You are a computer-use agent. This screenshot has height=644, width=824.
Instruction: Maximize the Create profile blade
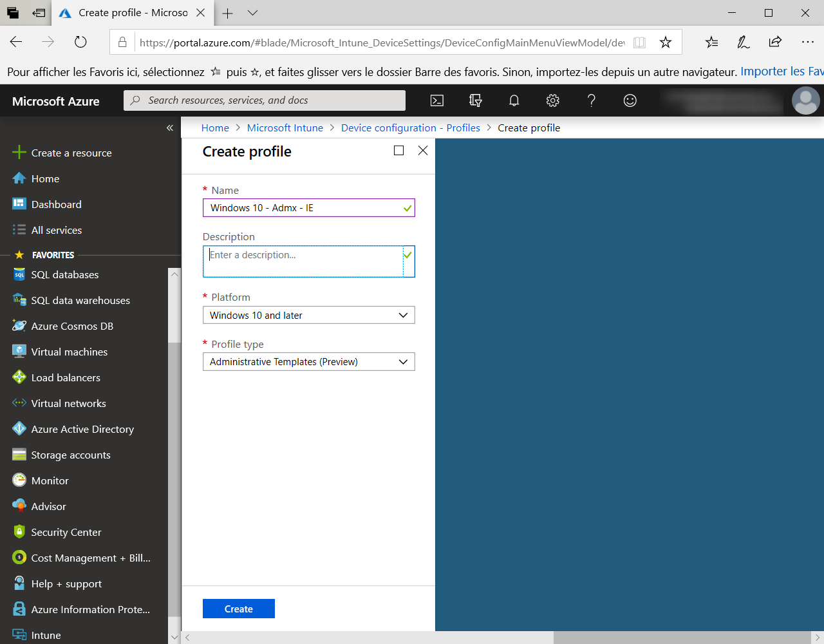[399, 151]
